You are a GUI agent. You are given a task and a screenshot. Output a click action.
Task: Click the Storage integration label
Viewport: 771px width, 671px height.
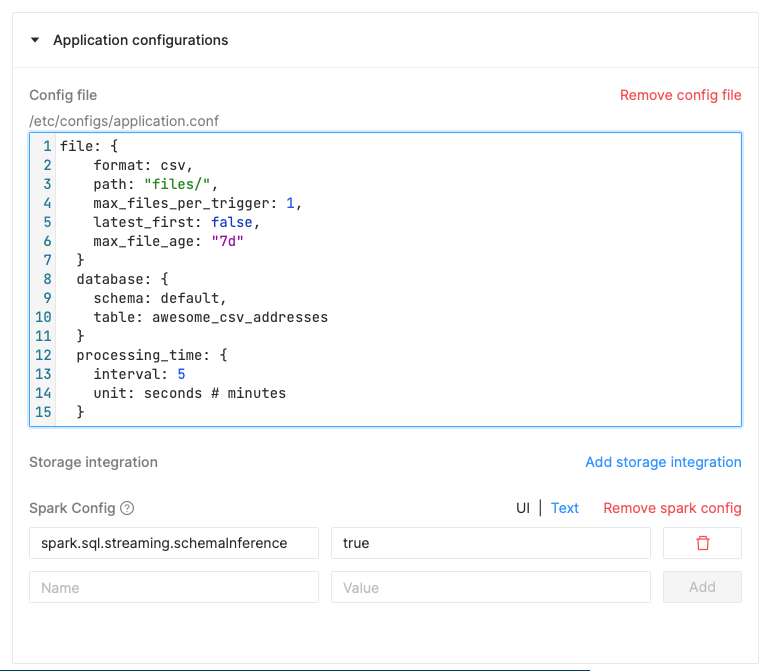click(93, 462)
